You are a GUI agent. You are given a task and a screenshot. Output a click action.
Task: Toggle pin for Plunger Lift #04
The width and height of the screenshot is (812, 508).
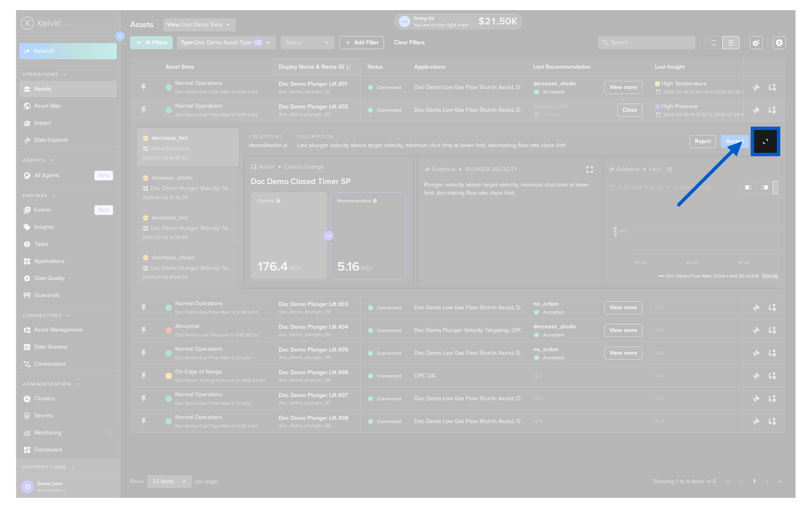point(144,331)
